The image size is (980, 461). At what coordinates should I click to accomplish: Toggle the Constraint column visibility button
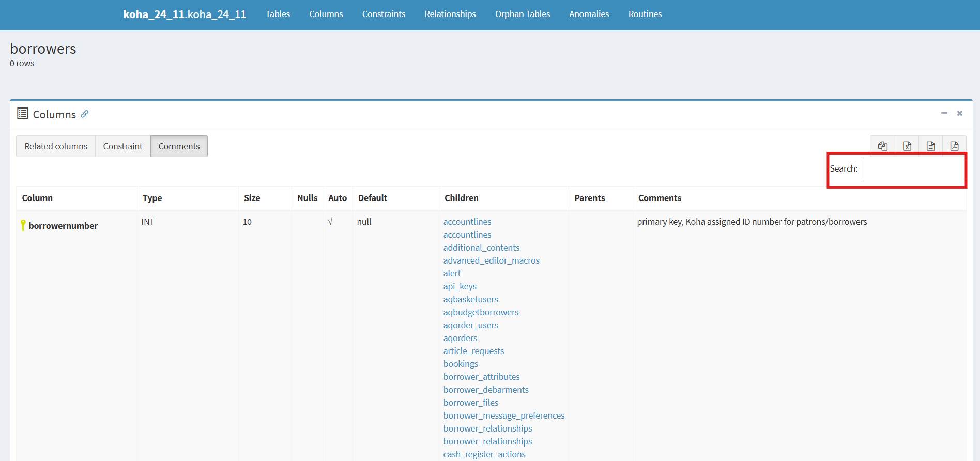pyautogui.click(x=123, y=146)
